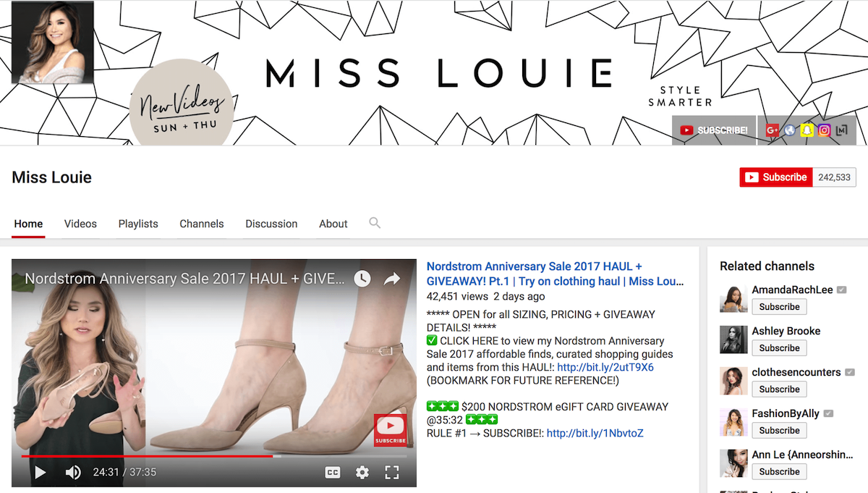Open the Google+ link in banner
The height and width of the screenshot is (493, 868).
coord(772,130)
